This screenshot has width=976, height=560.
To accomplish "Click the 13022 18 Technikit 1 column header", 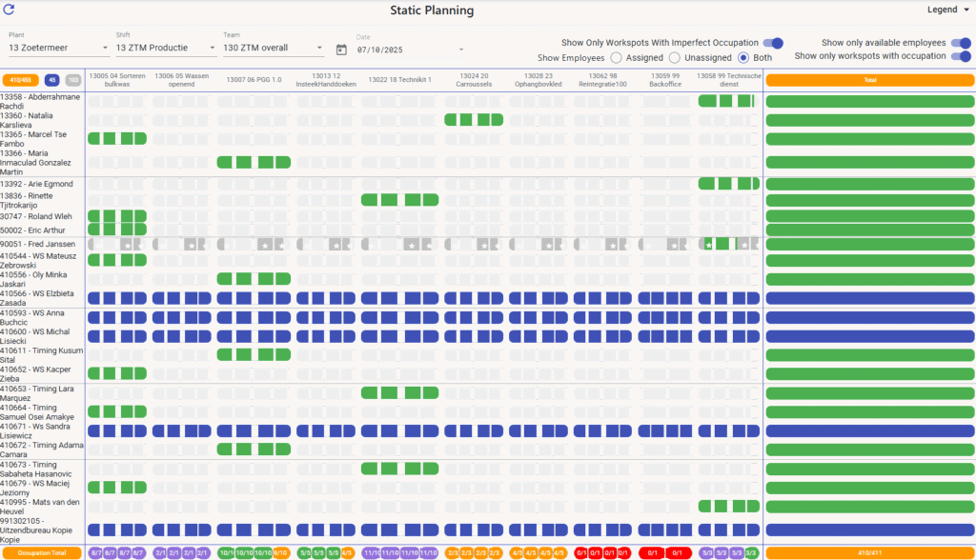I will click(399, 80).
